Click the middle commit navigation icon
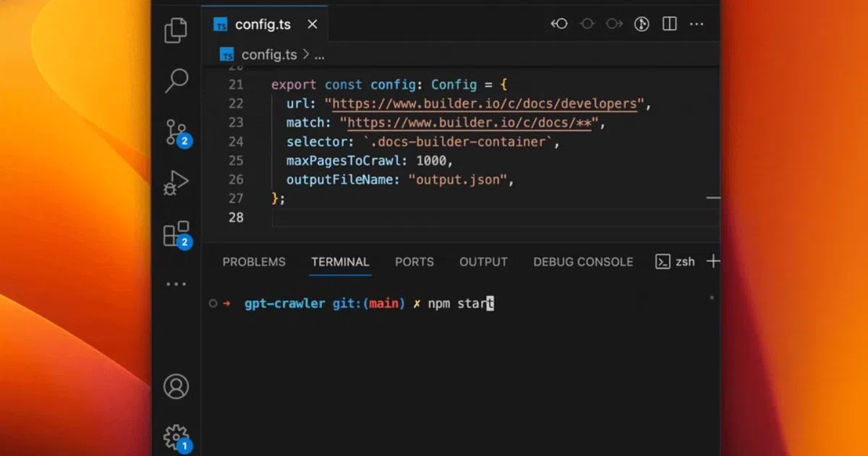 coord(587,24)
